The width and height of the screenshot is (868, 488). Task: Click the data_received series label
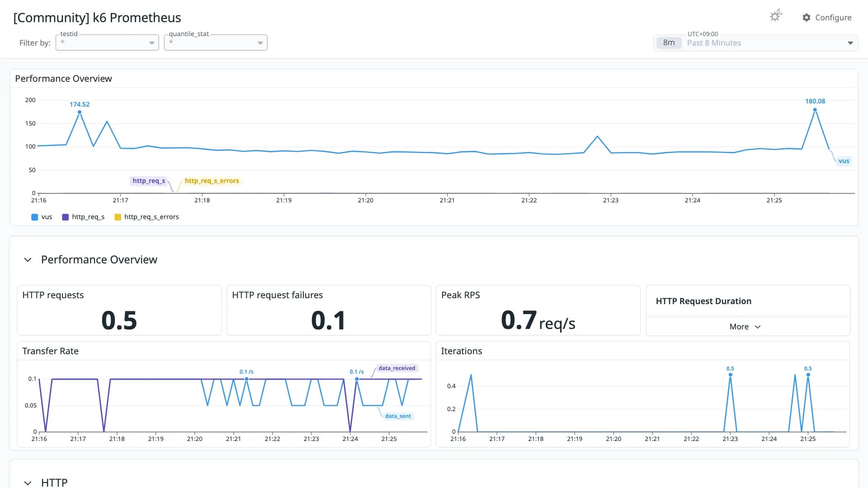pyautogui.click(x=397, y=368)
